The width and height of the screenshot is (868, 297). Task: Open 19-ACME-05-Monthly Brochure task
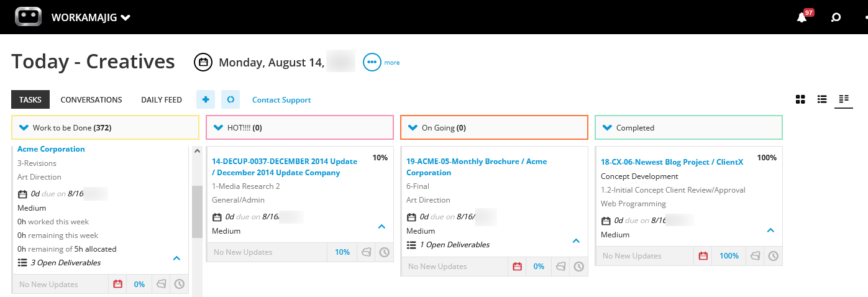point(477,167)
